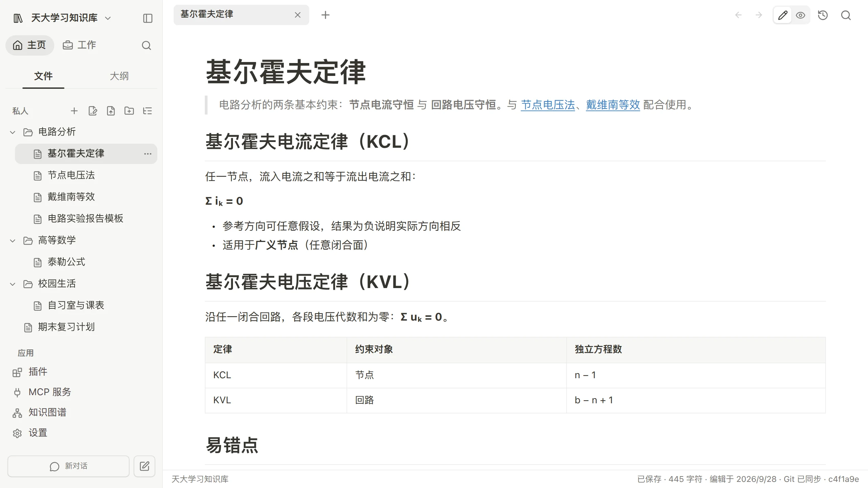Collapse the 电路分析 folder
Screen dimensions: 868x488
click(13, 132)
